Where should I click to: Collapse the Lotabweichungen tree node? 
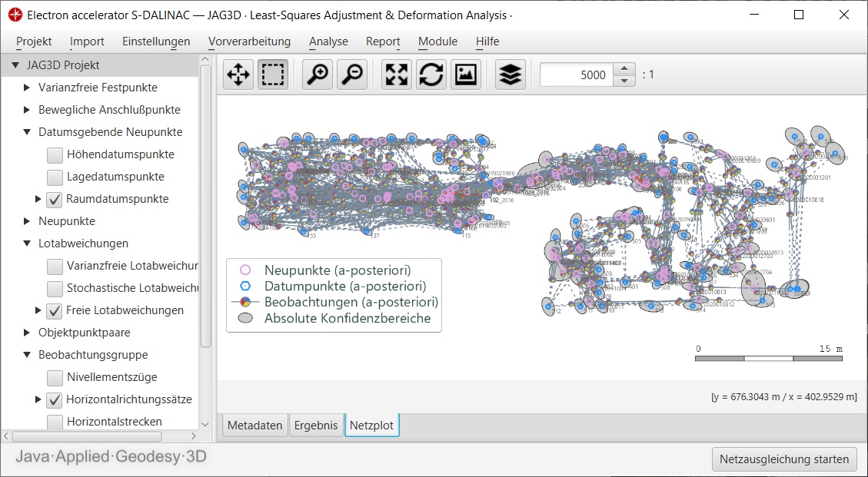pos(27,244)
